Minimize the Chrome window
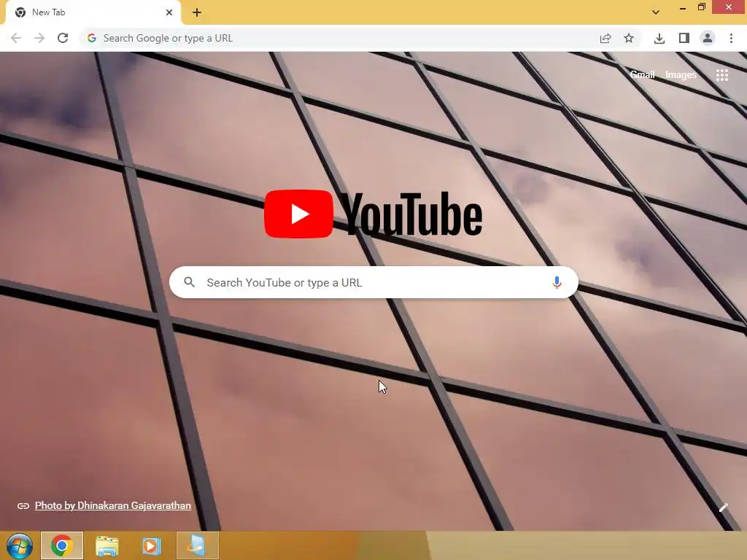Screen dimensions: 747x560 [683, 7]
